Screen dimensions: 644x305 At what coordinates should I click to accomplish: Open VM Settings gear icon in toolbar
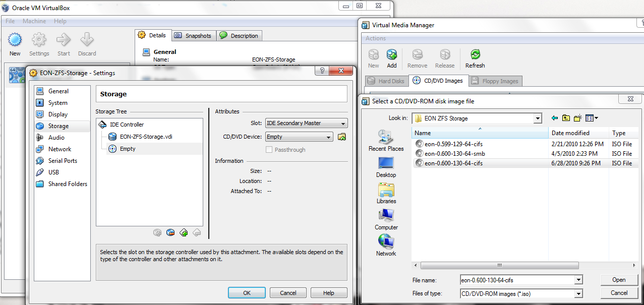(x=39, y=40)
